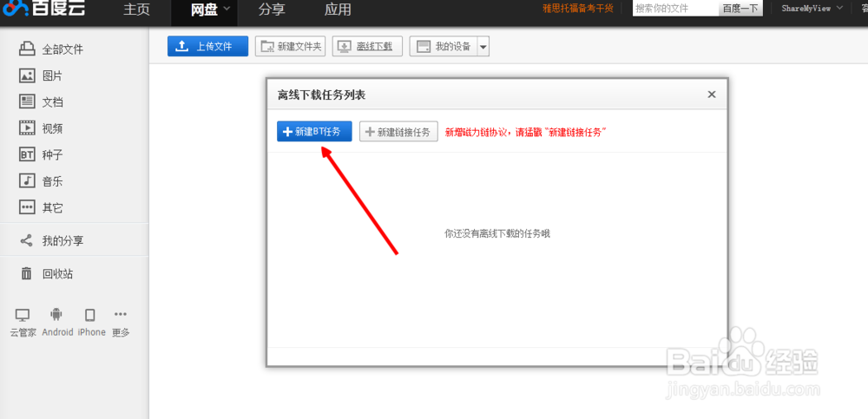Image resolution: width=868 pixels, height=419 pixels.
Task: Click the 全部文件 label
Action: 62,49
